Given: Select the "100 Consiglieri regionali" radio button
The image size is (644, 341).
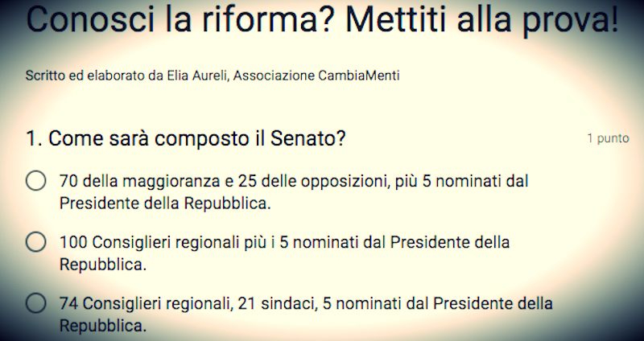Looking at the screenshot, I should click(x=35, y=242).
